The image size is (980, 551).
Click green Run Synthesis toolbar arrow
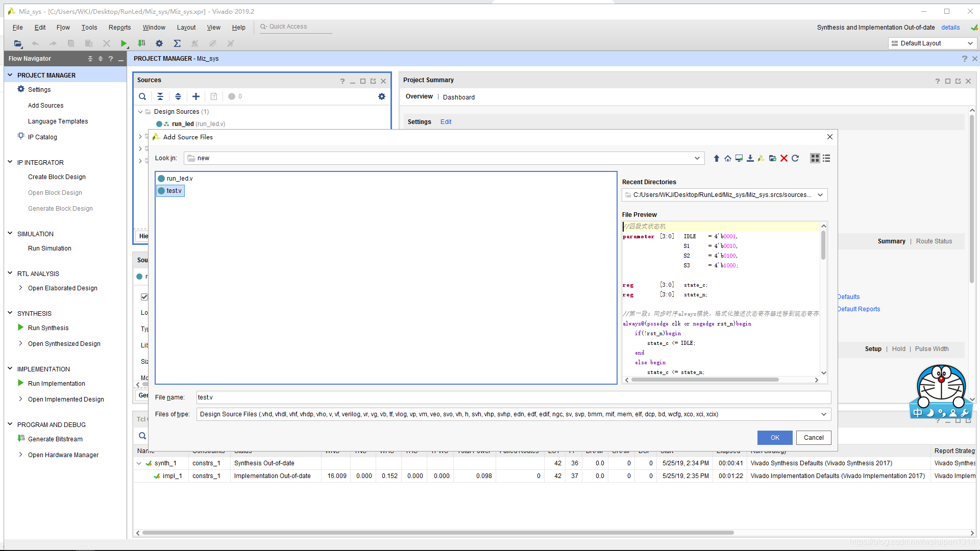click(x=124, y=43)
